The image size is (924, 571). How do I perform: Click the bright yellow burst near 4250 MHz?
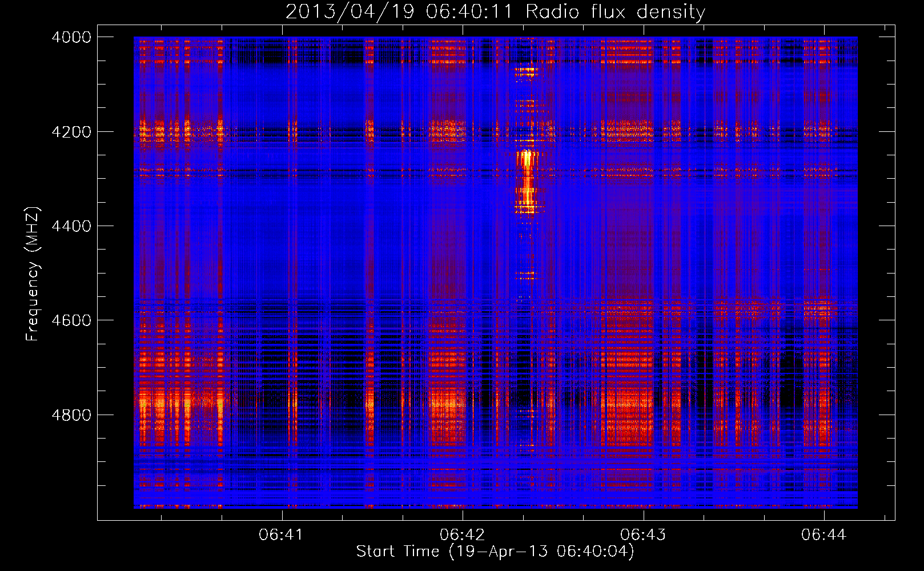click(526, 159)
